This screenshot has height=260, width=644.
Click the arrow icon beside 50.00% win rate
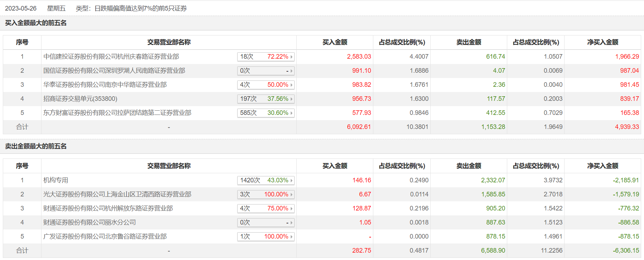coord(291,85)
